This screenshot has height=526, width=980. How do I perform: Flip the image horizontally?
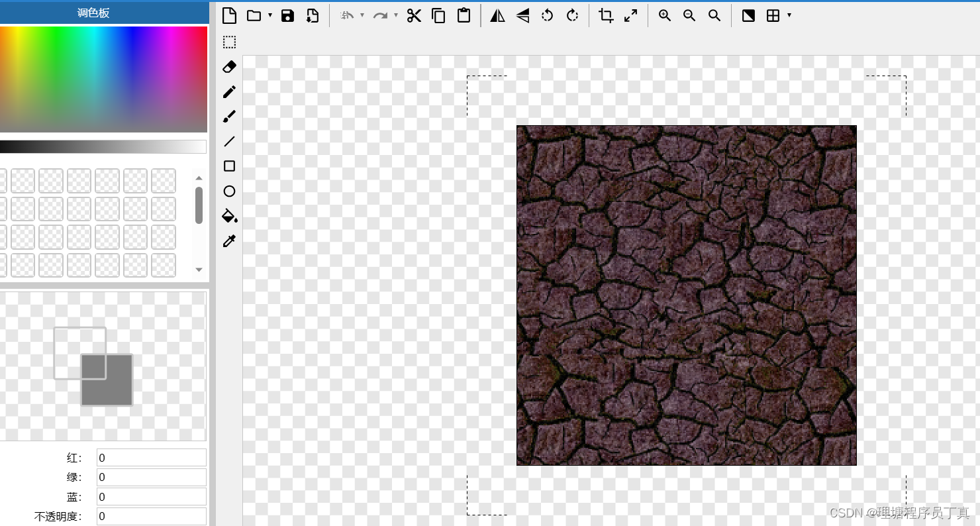[x=497, y=16]
